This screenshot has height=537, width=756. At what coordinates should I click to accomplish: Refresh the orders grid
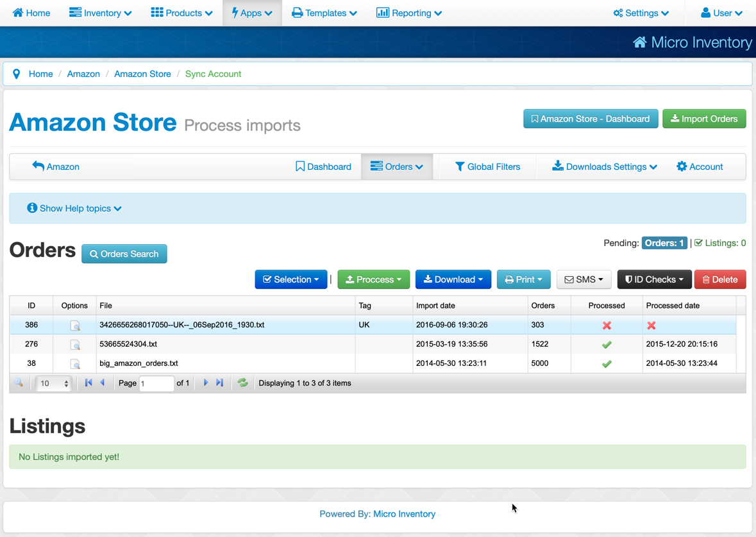[242, 383]
